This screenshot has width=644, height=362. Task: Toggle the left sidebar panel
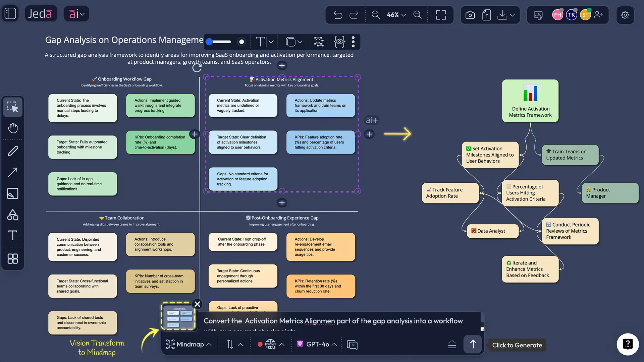[10, 14]
